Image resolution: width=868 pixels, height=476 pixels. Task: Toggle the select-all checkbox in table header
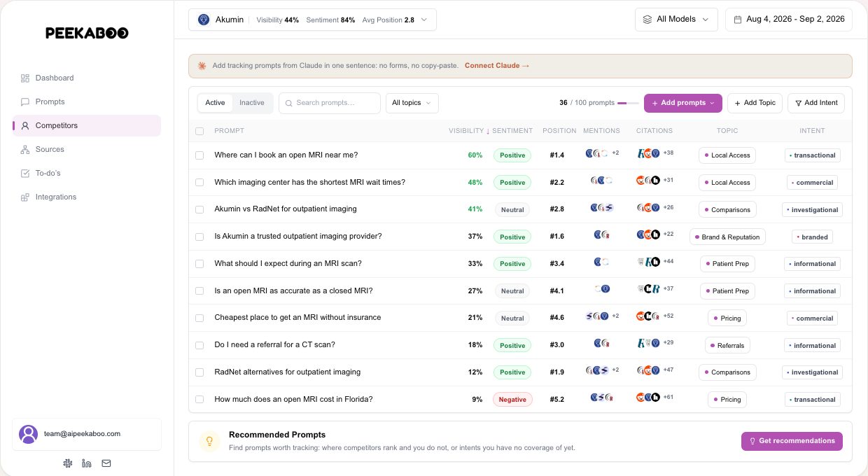(x=199, y=131)
